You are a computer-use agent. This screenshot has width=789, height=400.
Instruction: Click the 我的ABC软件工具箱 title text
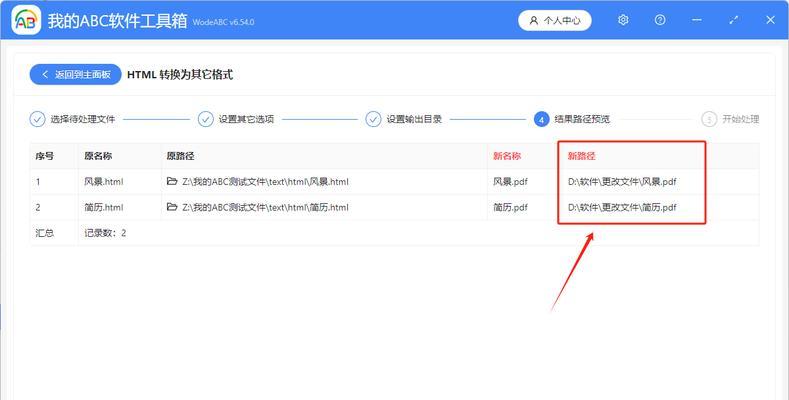tap(117, 21)
